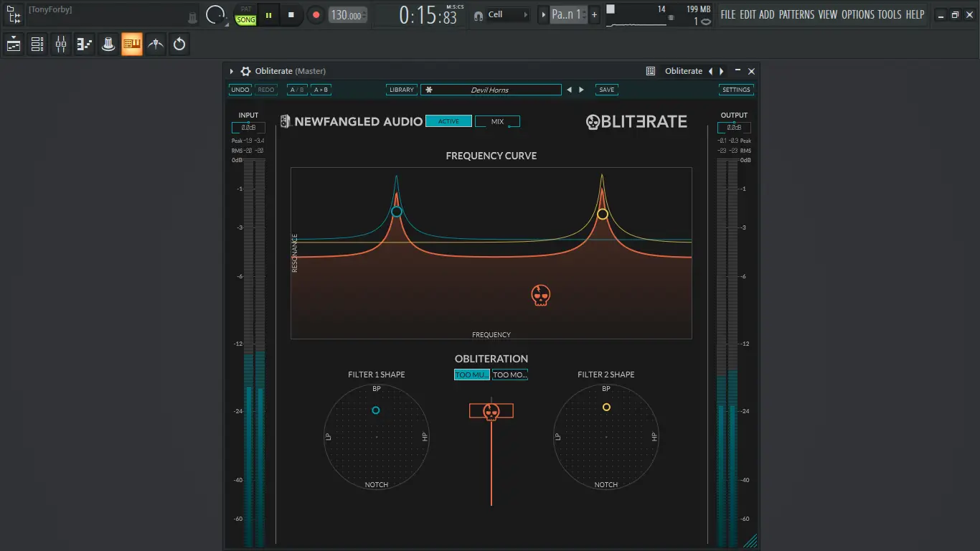Screen dimensions: 980x551
Task: Switch to PAT pattern mode
Action: point(246,9)
